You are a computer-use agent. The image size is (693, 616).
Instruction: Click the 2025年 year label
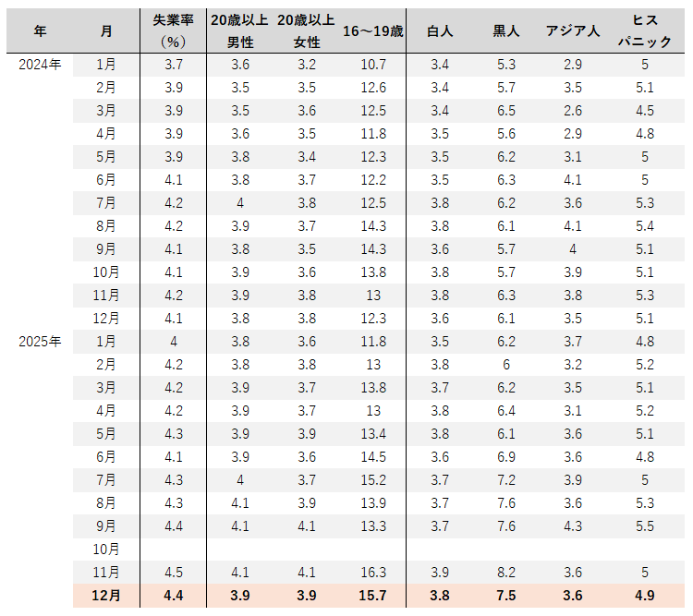coord(40,342)
